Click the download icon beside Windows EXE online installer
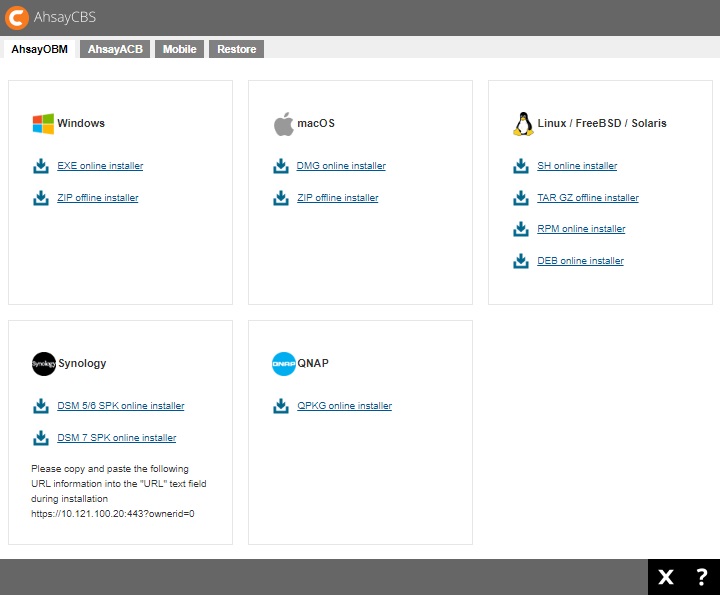Image resolution: width=720 pixels, height=595 pixels. click(x=41, y=166)
